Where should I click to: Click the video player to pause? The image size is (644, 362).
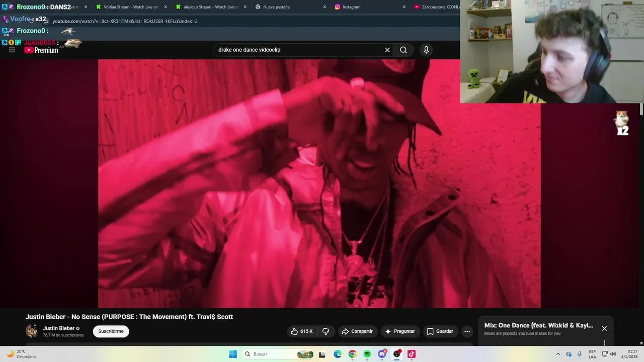(x=319, y=184)
